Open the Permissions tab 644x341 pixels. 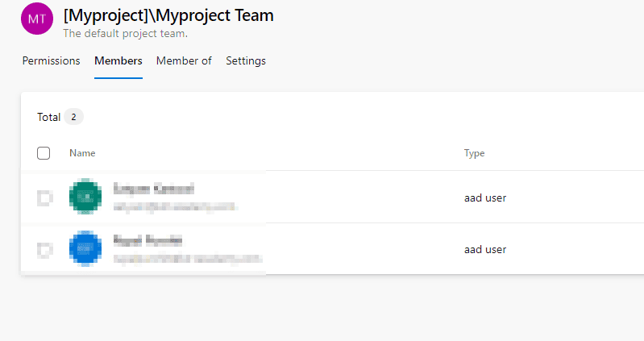(x=51, y=60)
